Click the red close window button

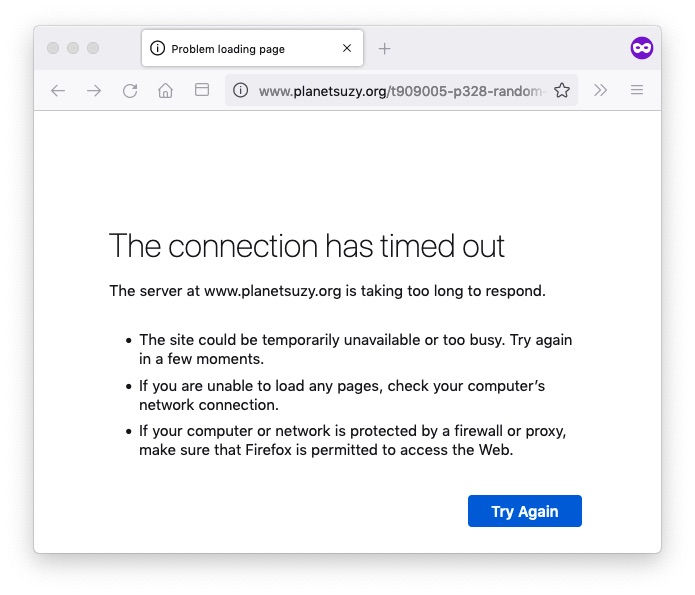53,48
